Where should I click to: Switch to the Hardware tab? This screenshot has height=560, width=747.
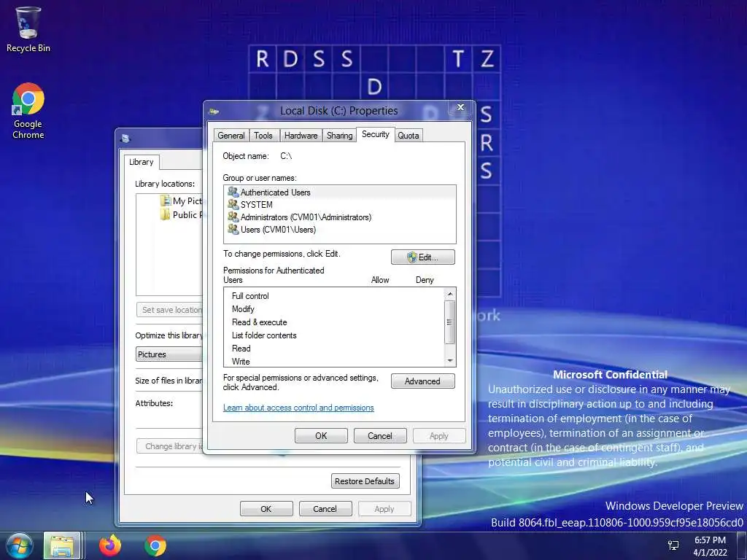click(301, 135)
